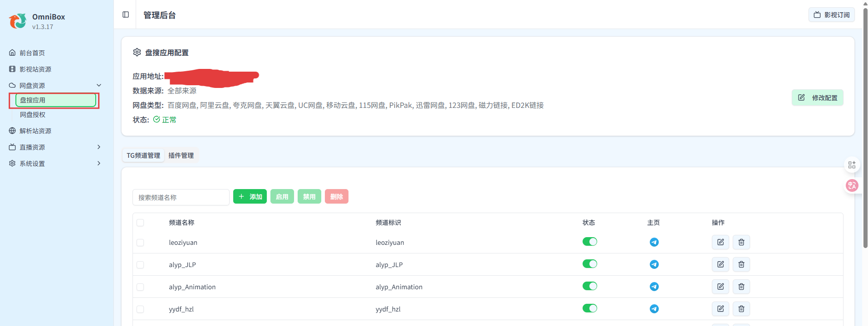
Task: Open Telegram homepage for leoziyuan channel
Action: (x=654, y=242)
